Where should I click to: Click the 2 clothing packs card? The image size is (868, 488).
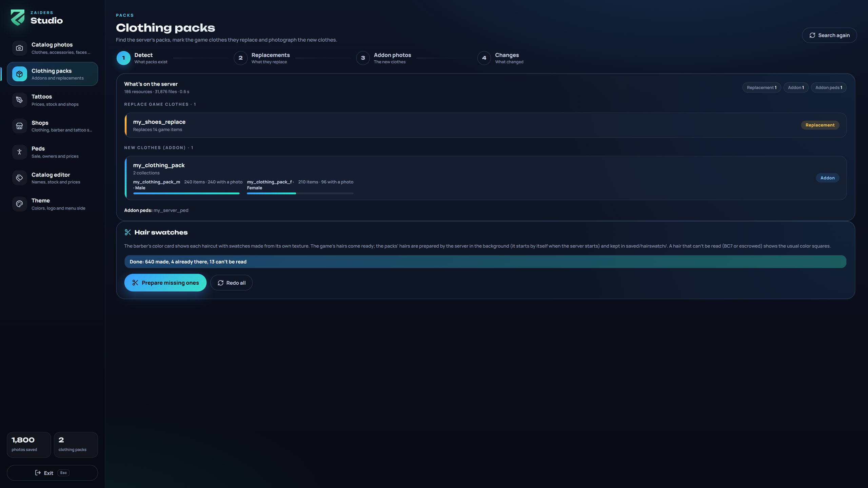pos(76,445)
